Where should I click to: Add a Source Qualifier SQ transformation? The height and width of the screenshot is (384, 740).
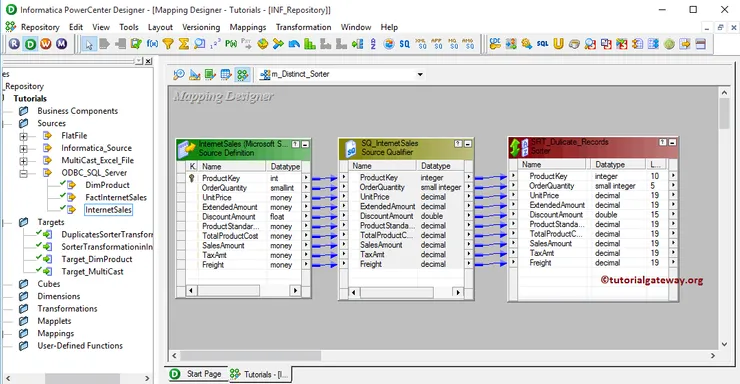(404, 44)
